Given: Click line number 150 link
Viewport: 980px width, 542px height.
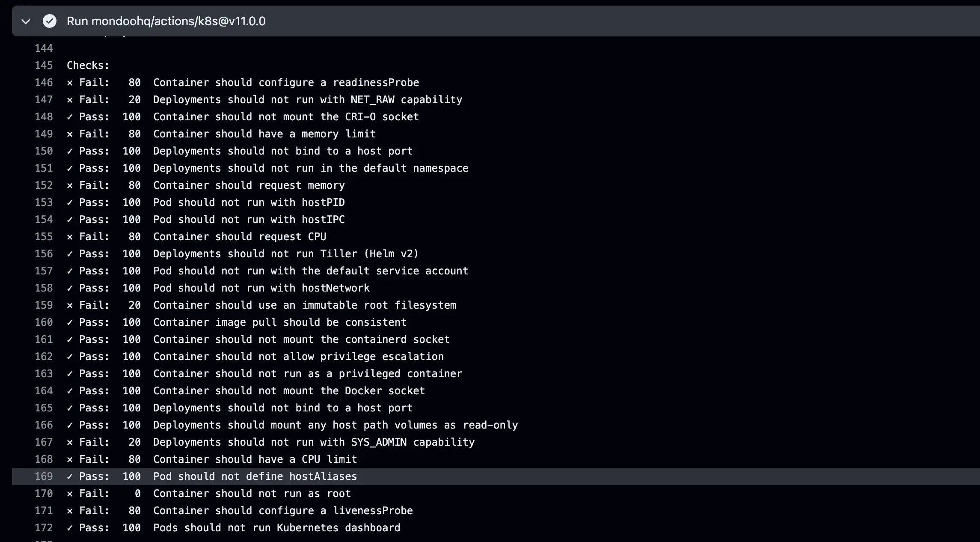Looking at the screenshot, I should coord(44,151).
